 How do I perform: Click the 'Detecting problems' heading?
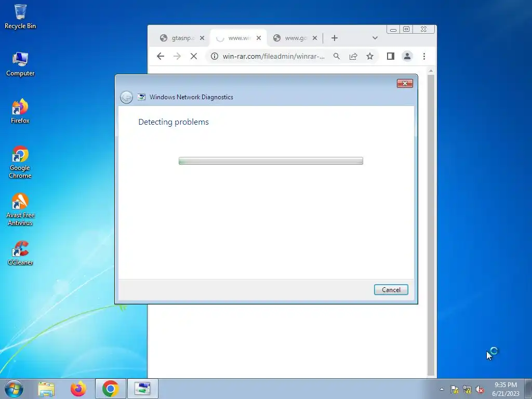click(x=174, y=122)
